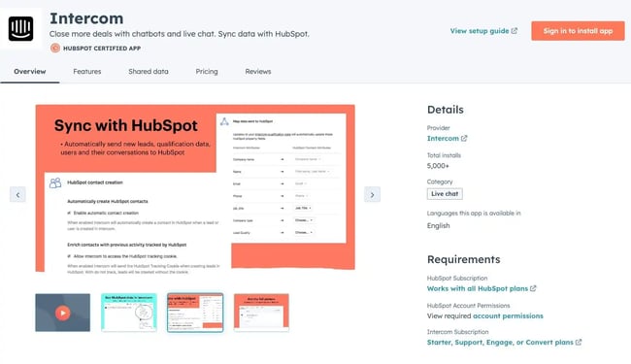Click Sign in to install app button
631x364 pixels.
coord(578,31)
